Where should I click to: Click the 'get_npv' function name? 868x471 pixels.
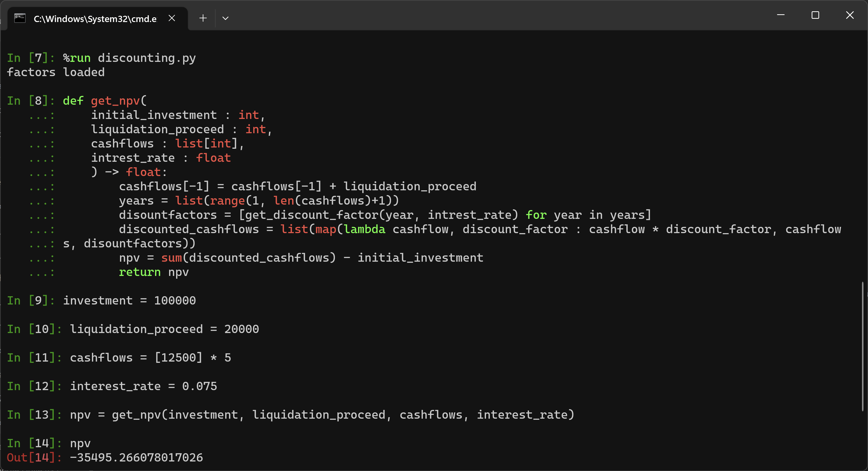(115, 101)
